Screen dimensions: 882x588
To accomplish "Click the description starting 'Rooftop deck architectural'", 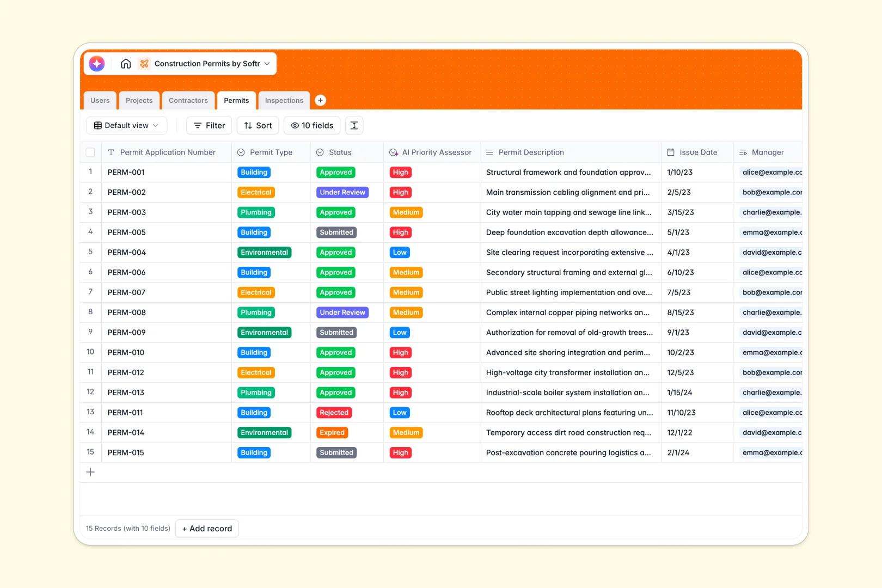I will pyautogui.click(x=569, y=413).
